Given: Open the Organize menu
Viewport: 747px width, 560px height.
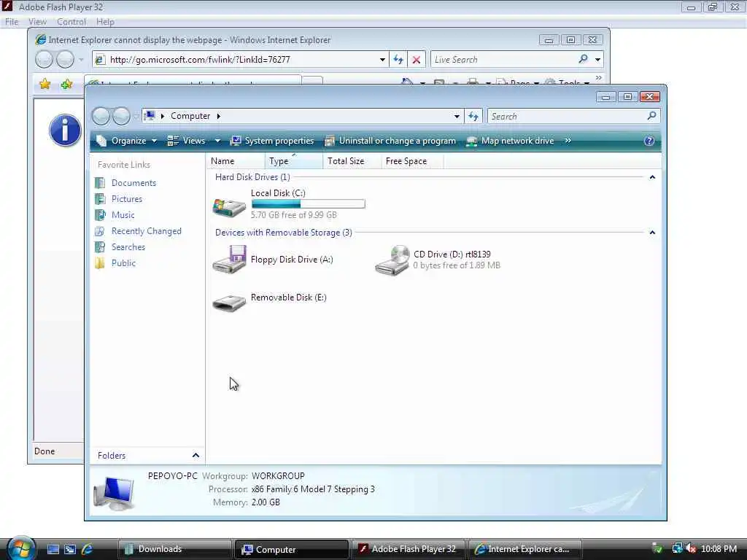Looking at the screenshot, I should (127, 141).
